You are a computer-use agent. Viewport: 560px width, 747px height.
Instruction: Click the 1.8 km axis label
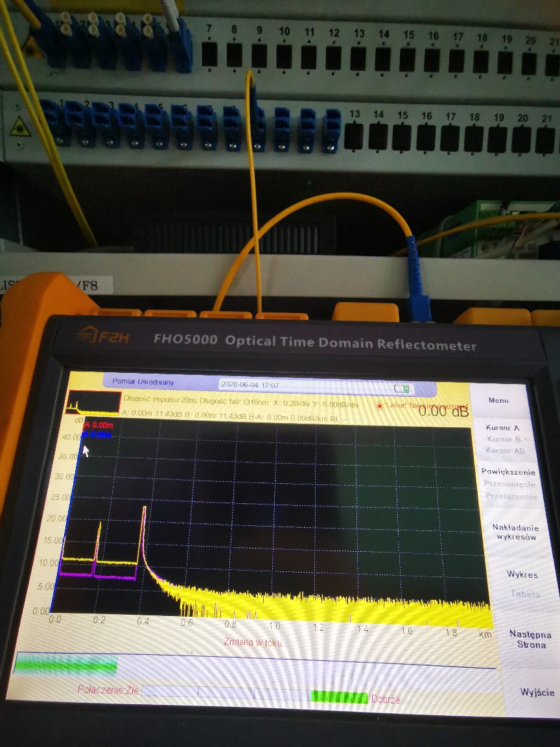[x=451, y=632]
